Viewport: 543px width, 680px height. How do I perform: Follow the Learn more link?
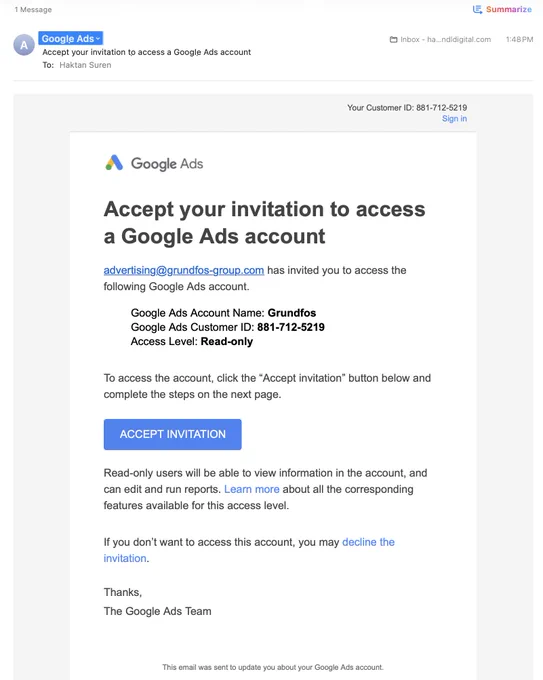252,489
